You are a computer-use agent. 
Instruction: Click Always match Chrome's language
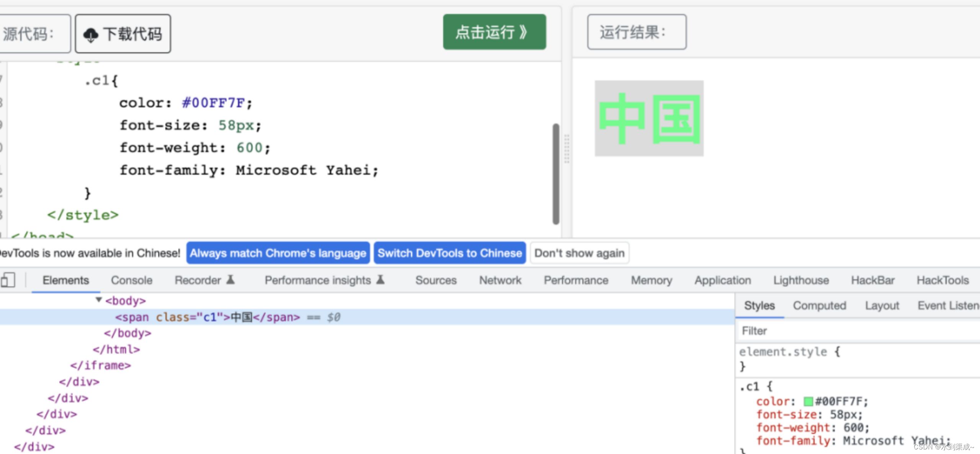click(278, 252)
